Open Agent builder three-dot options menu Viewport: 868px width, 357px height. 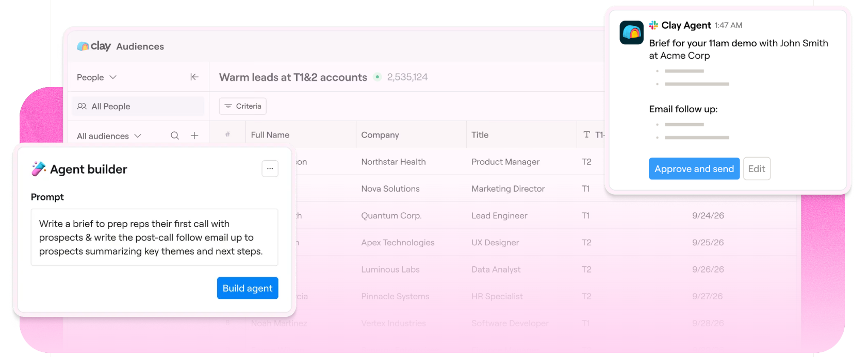pos(270,168)
